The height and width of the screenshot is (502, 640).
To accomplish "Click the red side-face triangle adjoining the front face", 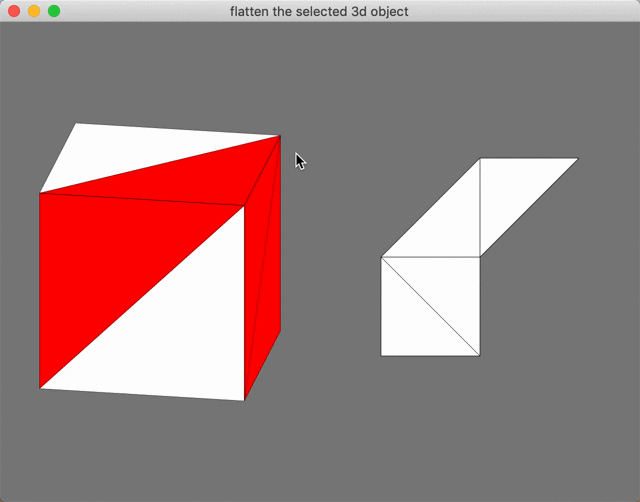I will [x=256, y=245].
